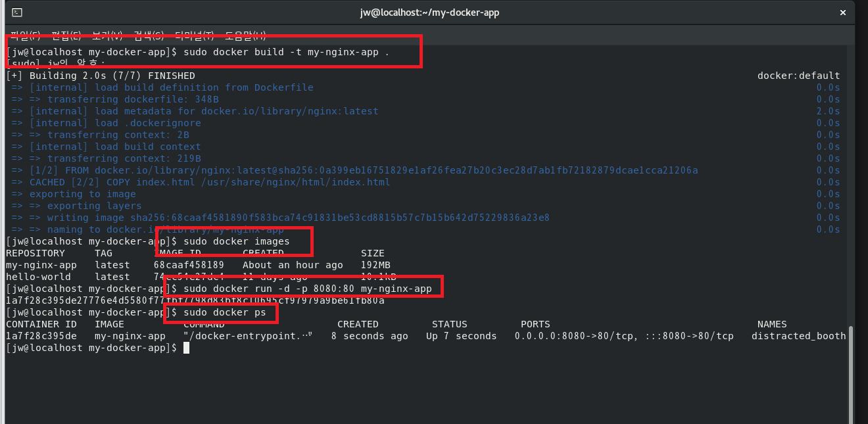Click '[internal] load .dockerignore' line
868x424 pixels.
coord(107,123)
